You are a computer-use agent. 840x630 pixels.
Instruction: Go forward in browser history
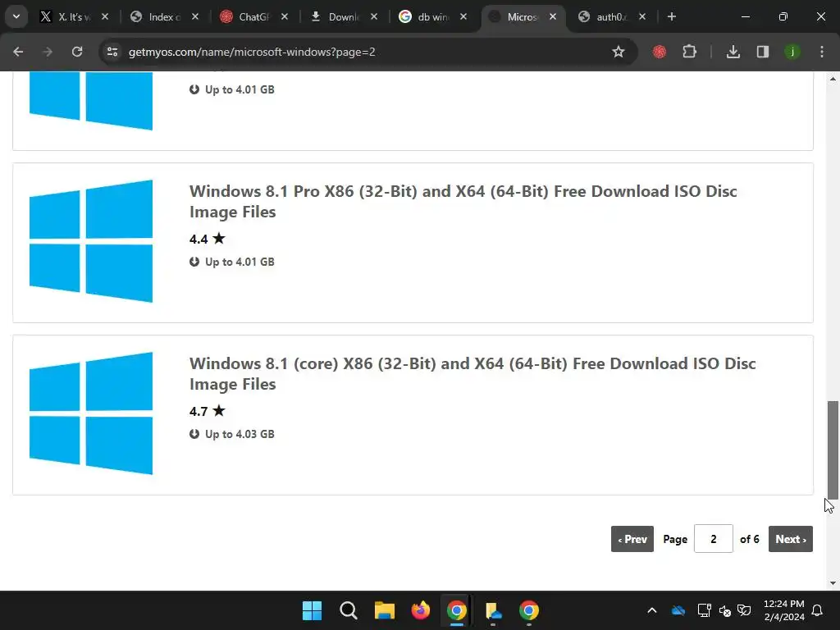[48, 52]
